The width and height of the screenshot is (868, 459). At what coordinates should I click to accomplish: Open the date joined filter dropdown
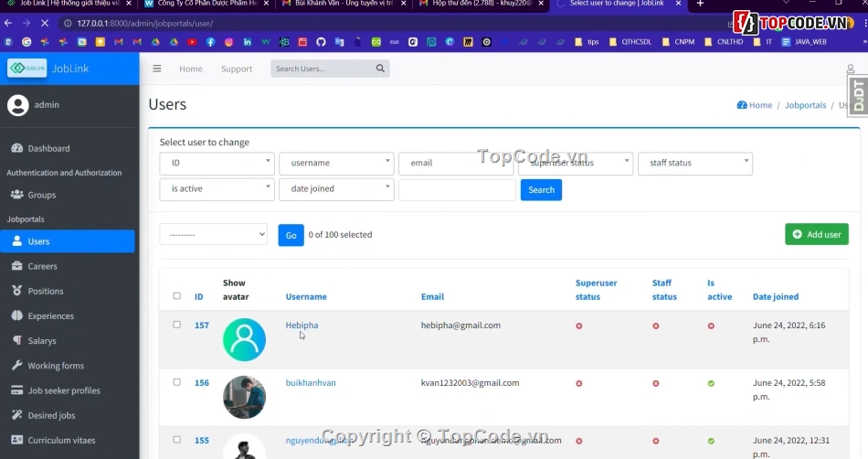pos(336,189)
